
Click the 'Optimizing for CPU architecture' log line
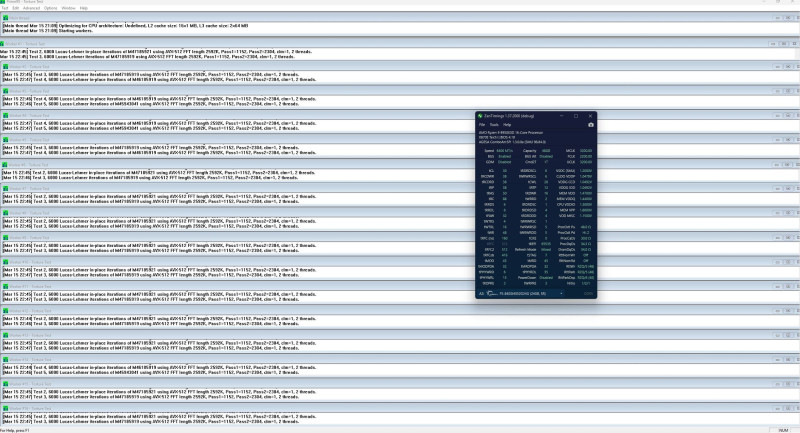click(126, 26)
